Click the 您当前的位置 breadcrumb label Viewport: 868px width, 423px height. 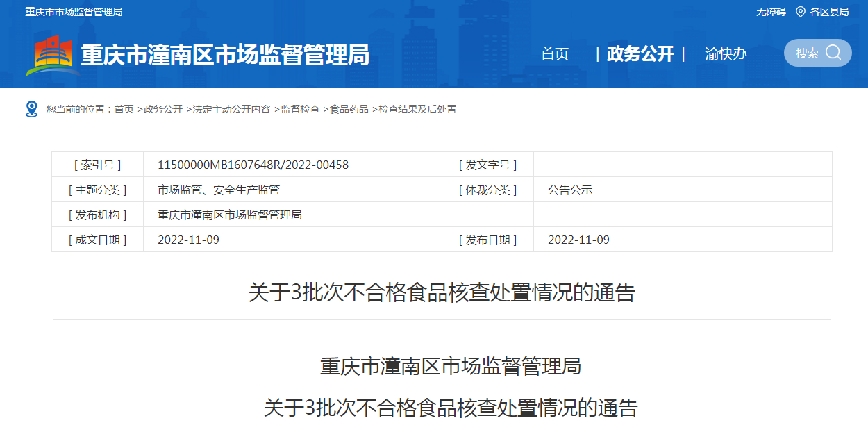[x=78, y=109]
